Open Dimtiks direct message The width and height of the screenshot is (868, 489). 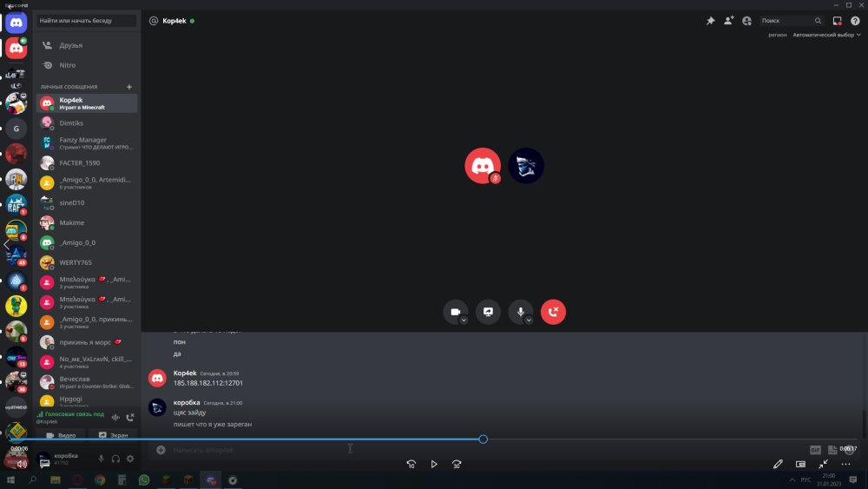(87, 123)
